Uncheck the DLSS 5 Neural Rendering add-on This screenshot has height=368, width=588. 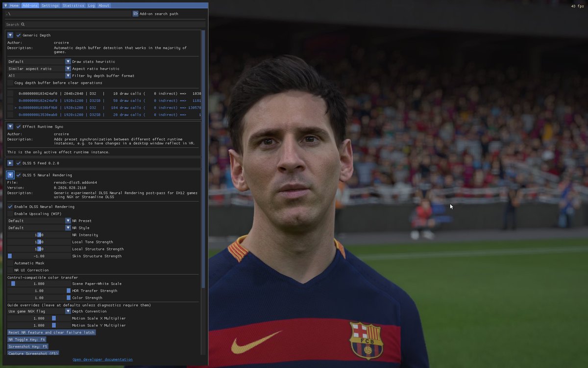[19, 175]
